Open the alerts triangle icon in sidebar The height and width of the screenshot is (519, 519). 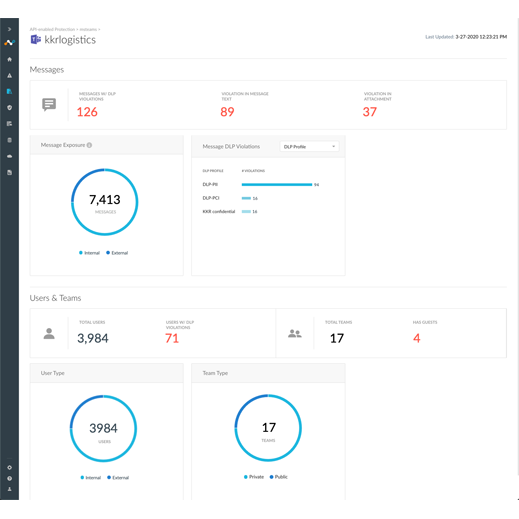pos(9,76)
